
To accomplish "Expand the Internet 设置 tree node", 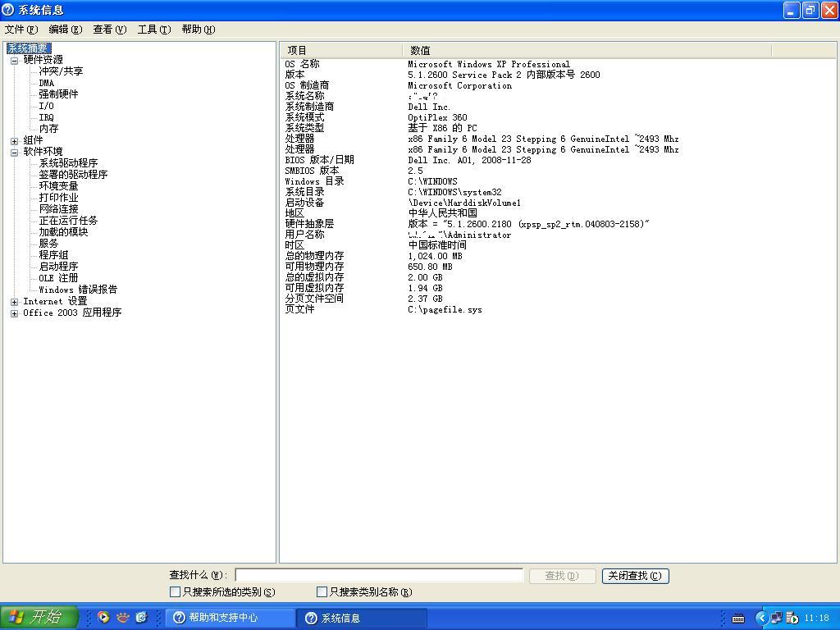I will tap(15, 302).
